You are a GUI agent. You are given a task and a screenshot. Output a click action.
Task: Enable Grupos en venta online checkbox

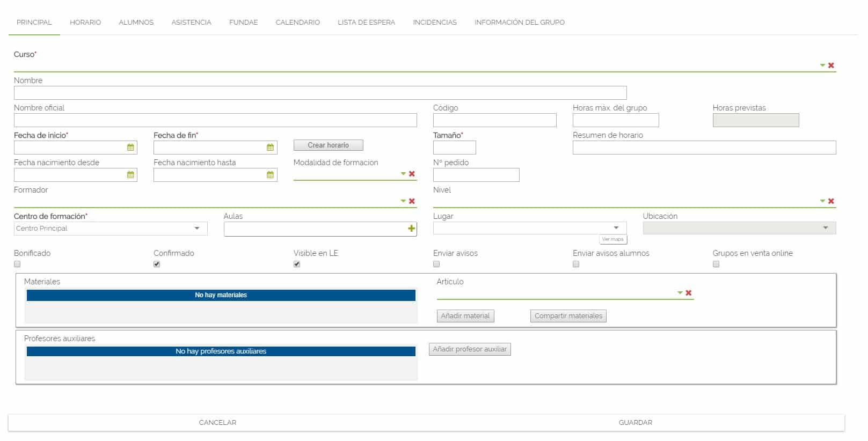[716, 264]
